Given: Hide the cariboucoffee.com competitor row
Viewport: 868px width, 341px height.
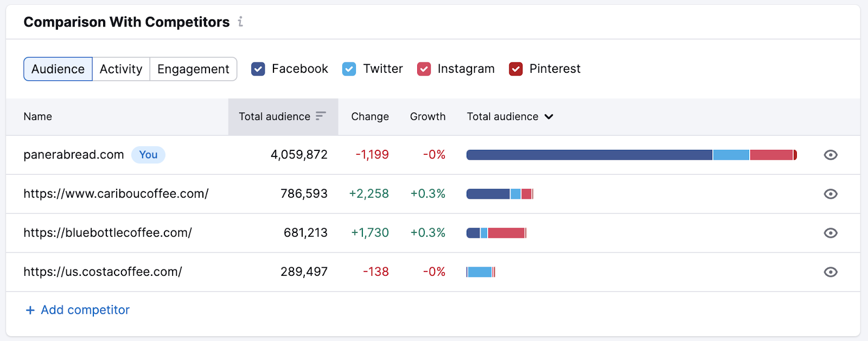Looking at the screenshot, I should click(830, 194).
